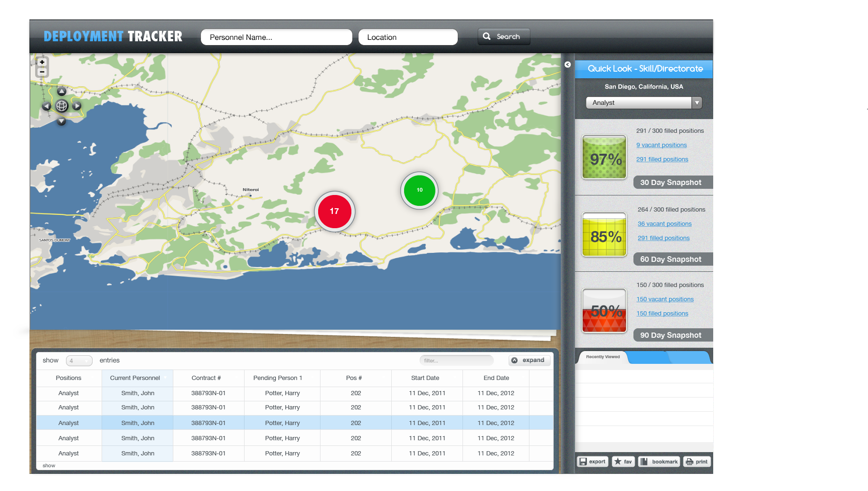This screenshot has width=868, height=491.
Task: Expand the personnel table
Action: (529, 360)
